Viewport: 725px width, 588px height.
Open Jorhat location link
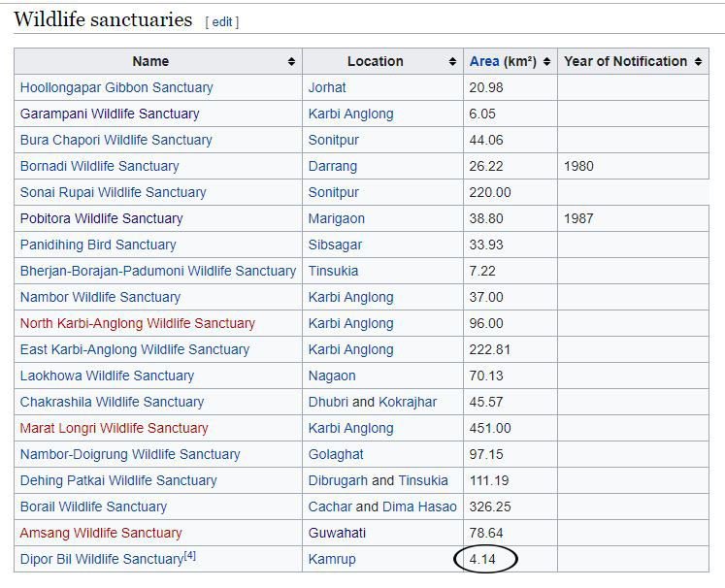pyautogui.click(x=327, y=87)
